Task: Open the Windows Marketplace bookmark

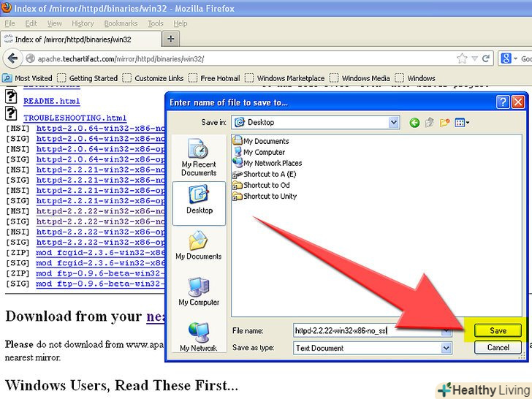Action: click(x=285, y=78)
